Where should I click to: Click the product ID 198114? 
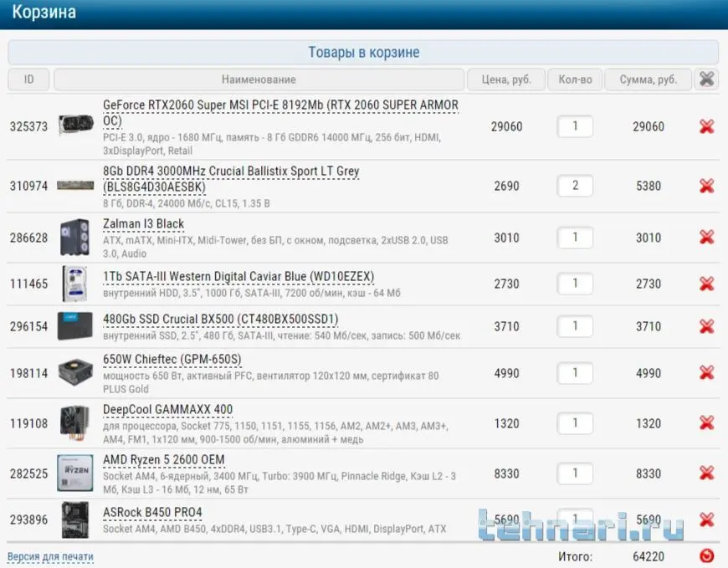28,373
